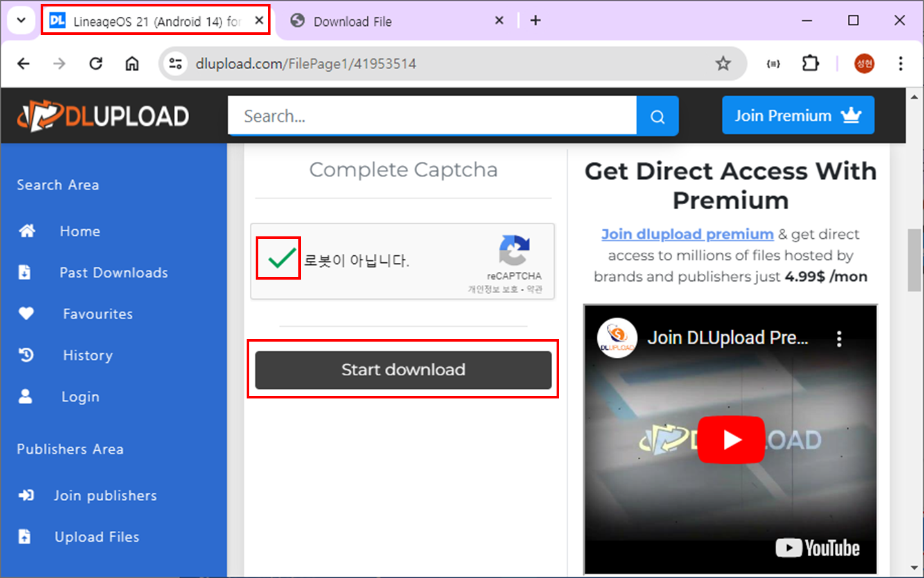The height and width of the screenshot is (578, 924).
Task: Open Login in the sidebar
Action: pos(80,397)
